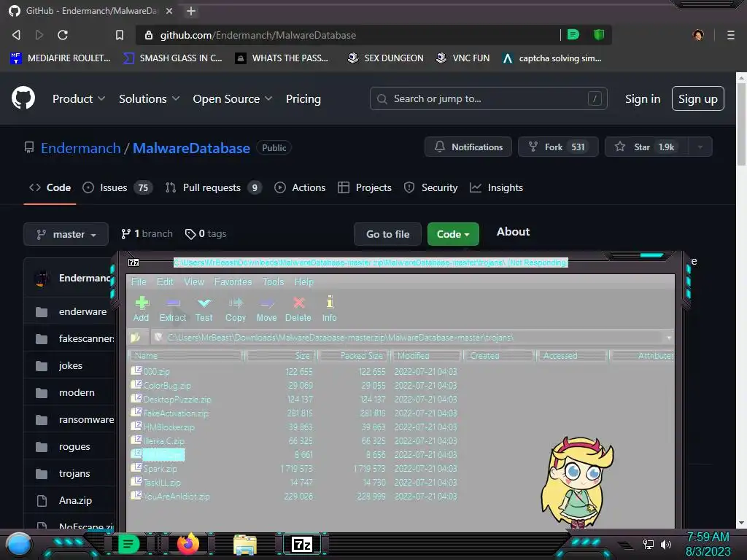Viewport: 747px width, 560px height.
Task: Reload the GitHub page
Action: coord(63,35)
